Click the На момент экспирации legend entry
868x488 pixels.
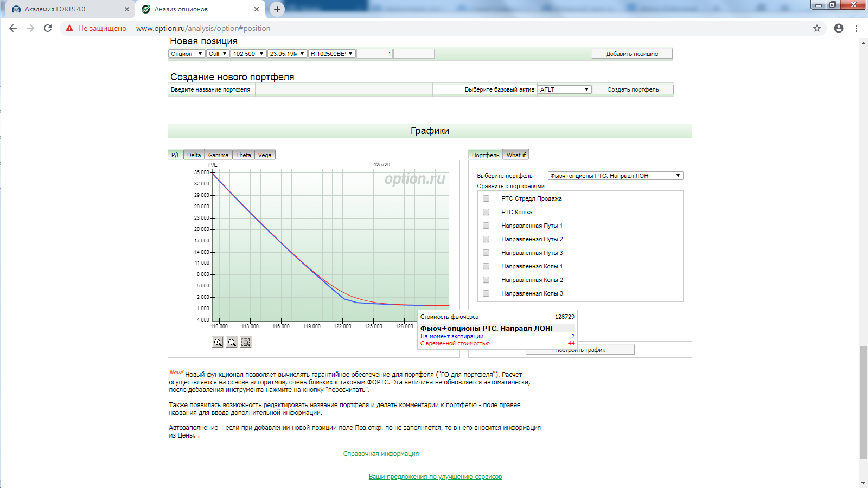point(452,336)
